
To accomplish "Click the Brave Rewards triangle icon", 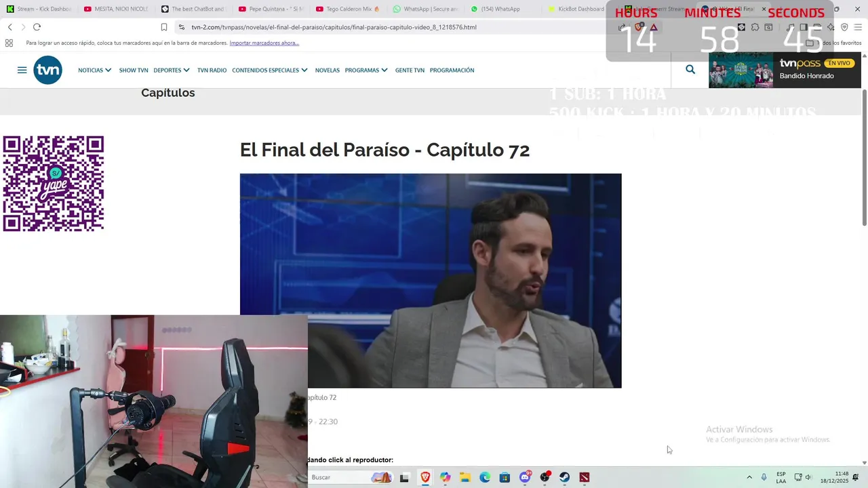I will coord(654,27).
